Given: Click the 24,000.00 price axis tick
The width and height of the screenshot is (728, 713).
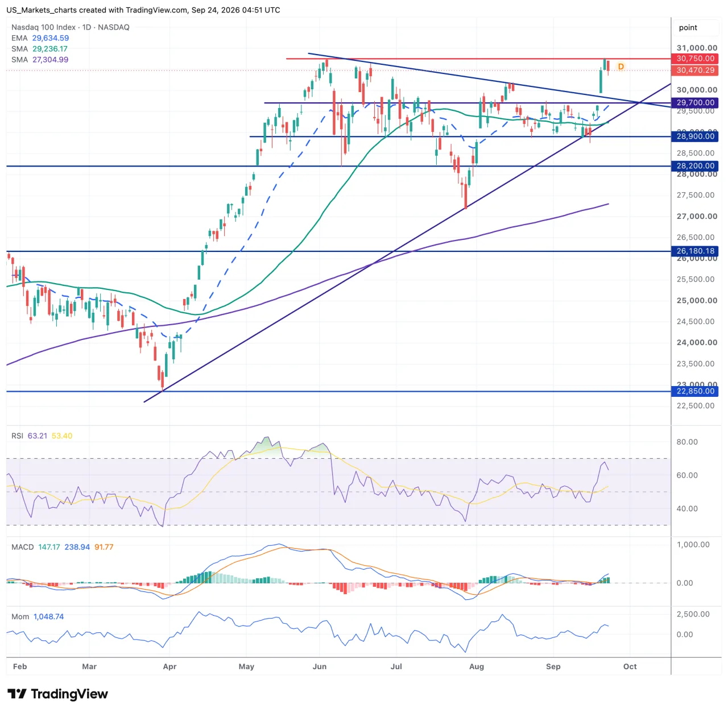Looking at the screenshot, I should coord(697,343).
